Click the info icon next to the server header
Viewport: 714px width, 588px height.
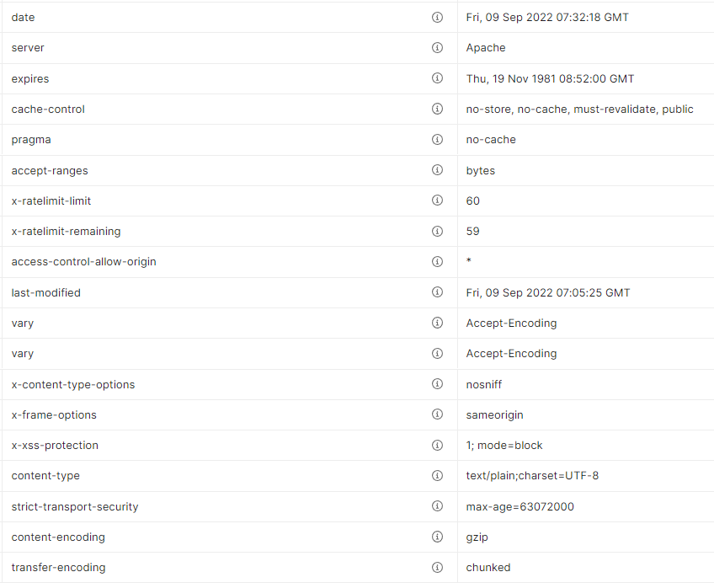[437, 48]
